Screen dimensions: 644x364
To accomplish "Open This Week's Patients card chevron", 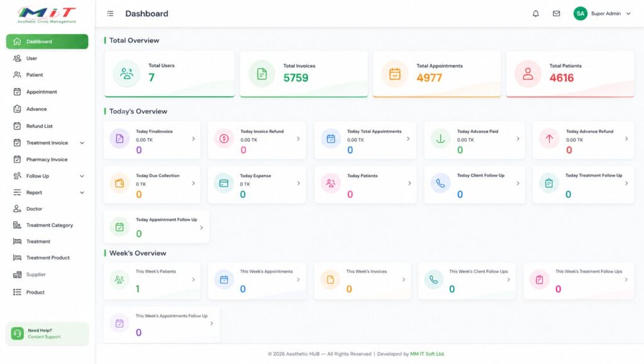I will pyautogui.click(x=194, y=280).
